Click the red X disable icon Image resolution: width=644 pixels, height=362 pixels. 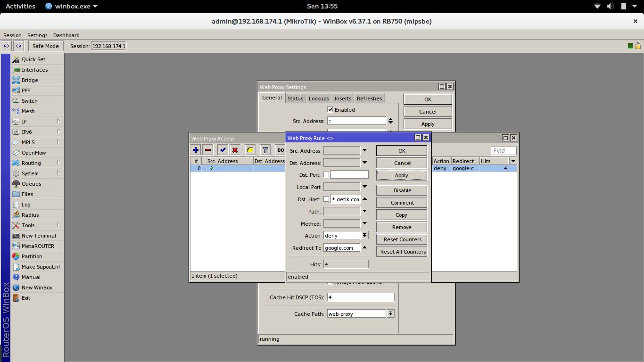point(235,150)
